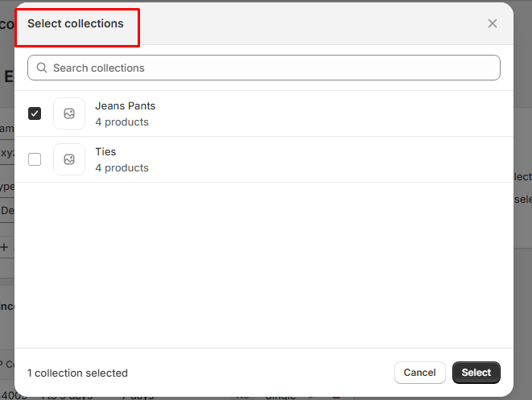This screenshot has width=532, height=400.
Task: Click "4 products" under Jeans Pants
Action: (x=122, y=122)
